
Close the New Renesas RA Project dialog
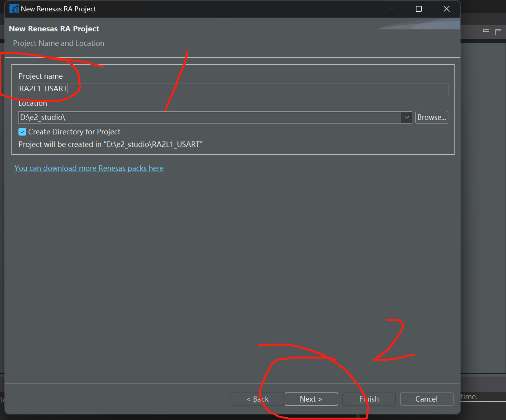(446, 9)
